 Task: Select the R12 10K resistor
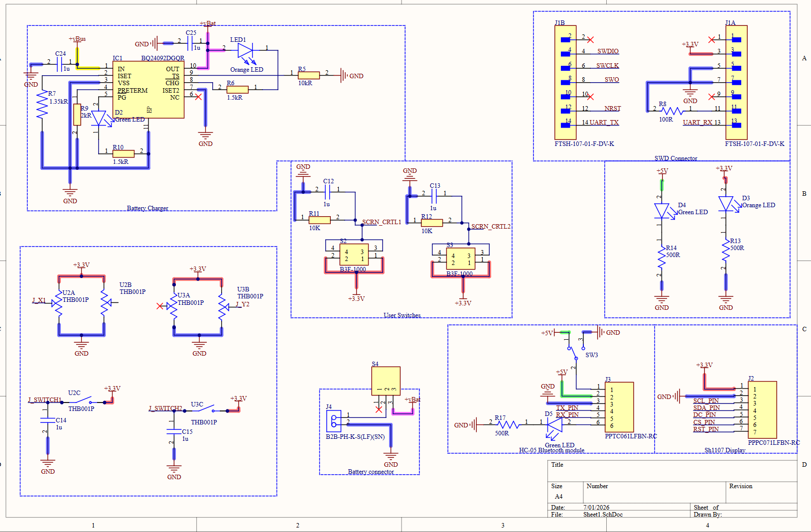coord(431,223)
